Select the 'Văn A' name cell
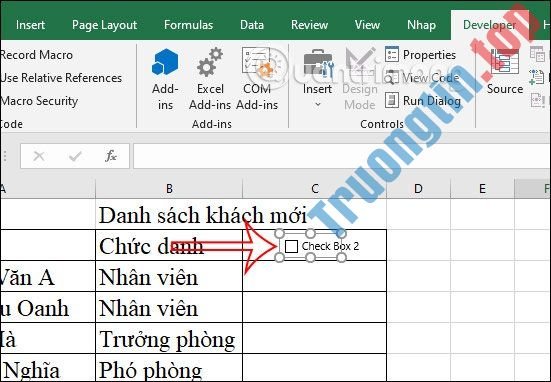The image size is (551, 382). [48, 276]
